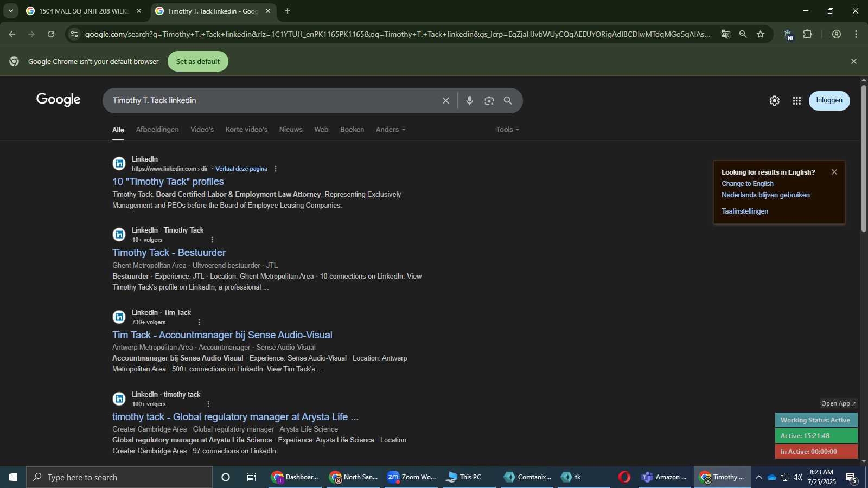Expand the Tools dropdown

point(508,130)
